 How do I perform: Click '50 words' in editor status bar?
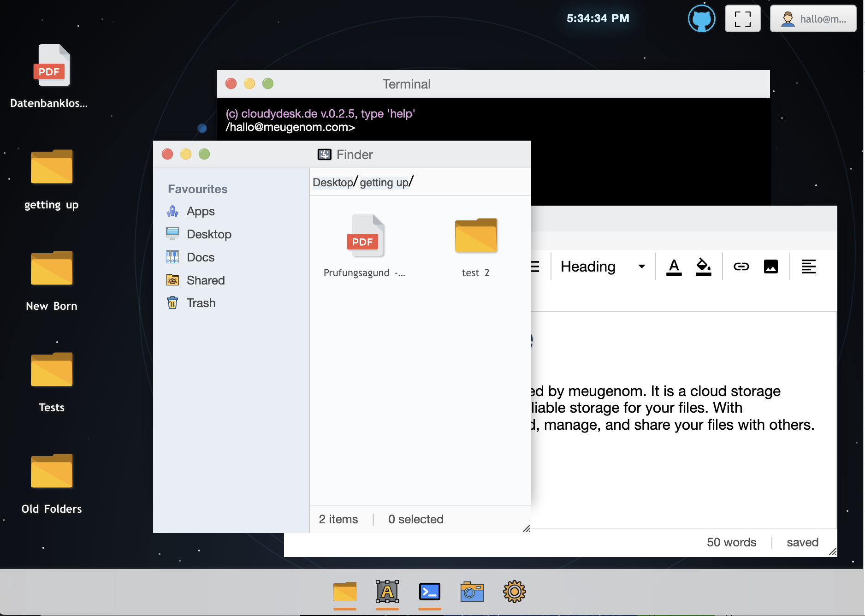pos(731,542)
